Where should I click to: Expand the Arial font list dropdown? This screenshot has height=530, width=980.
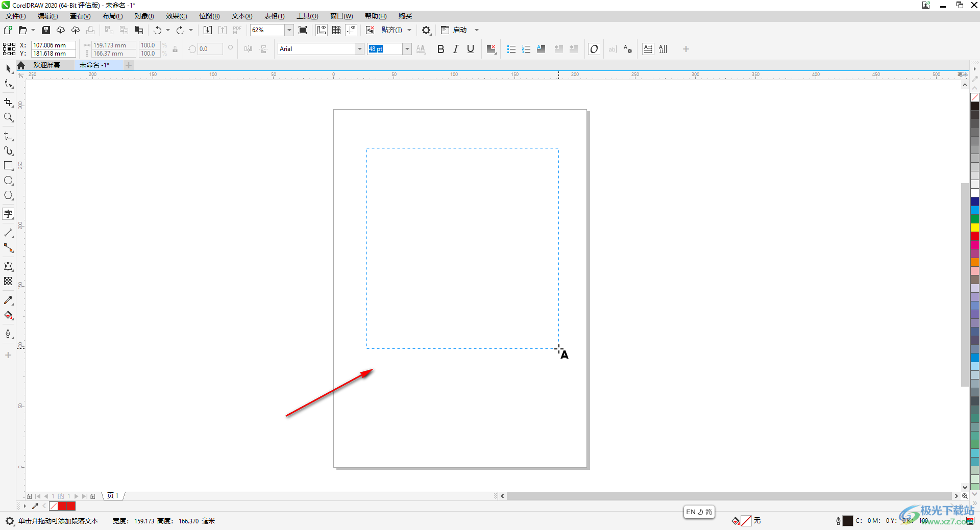click(359, 49)
